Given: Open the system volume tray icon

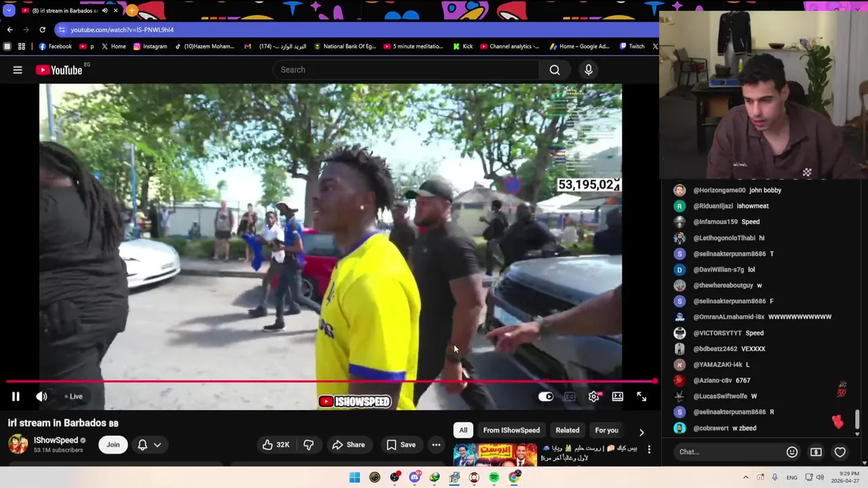Looking at the screenshot, I should click(820, 478).
